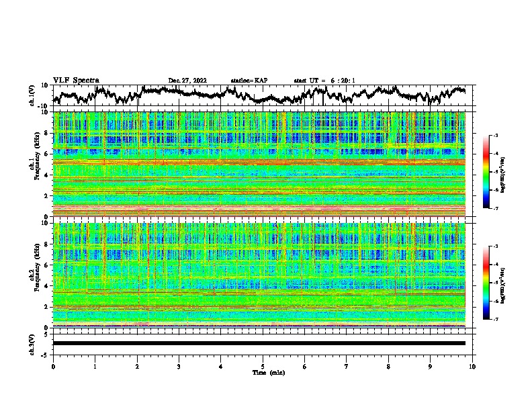532x411 pixels.
Task: Select the date "Dec. 27, 2022"
Action: (187, 81)
